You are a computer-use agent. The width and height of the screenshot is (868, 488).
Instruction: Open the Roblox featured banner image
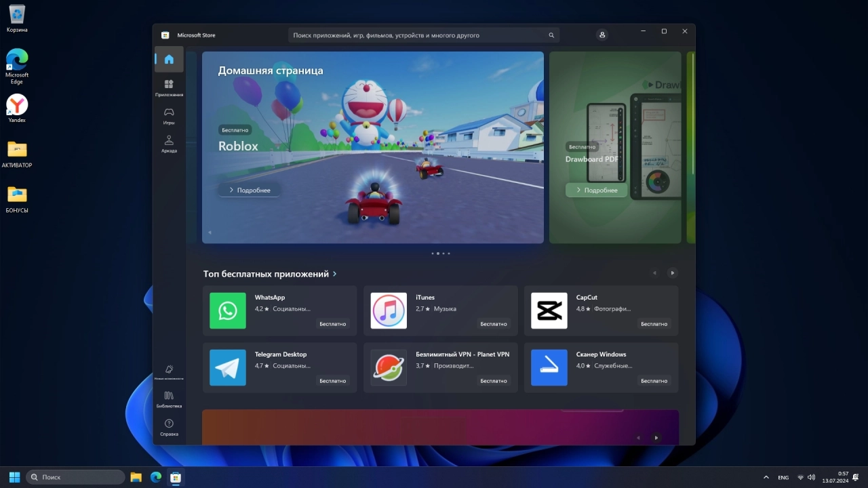[x=373, y=147]
